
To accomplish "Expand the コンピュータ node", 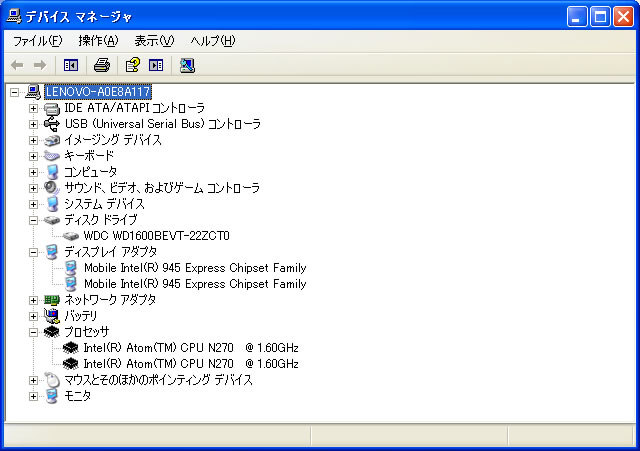I will pyautogui.click(x=33, y=172).
